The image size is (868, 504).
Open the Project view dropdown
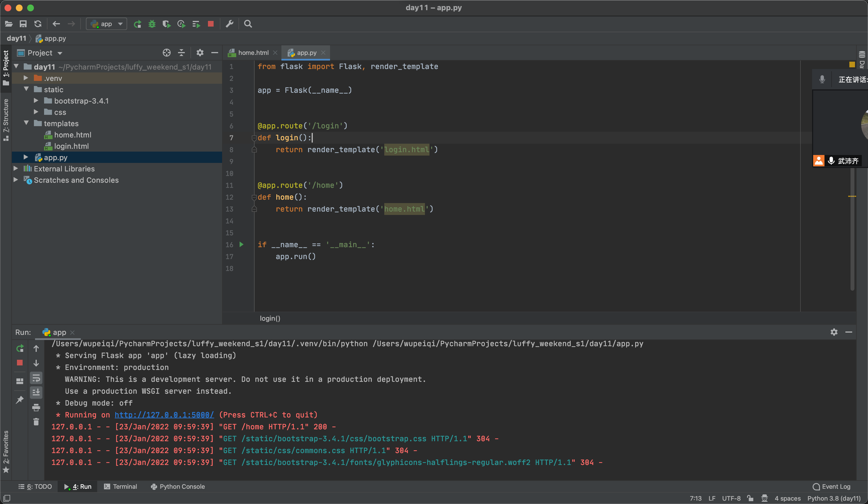click(40, 53)
